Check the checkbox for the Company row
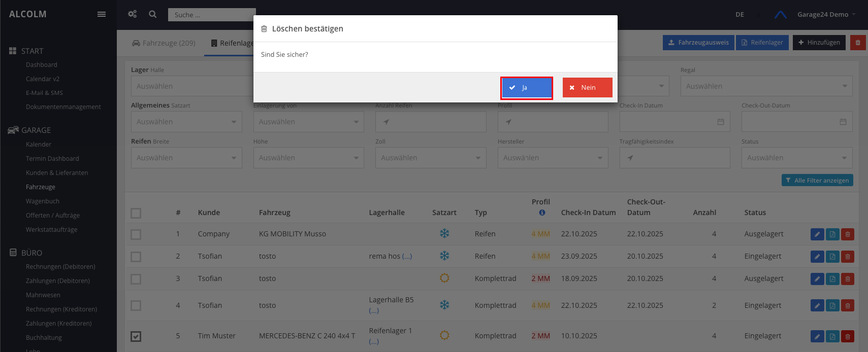The height and width of the screenshot is (352, 868). pos(136,234)
